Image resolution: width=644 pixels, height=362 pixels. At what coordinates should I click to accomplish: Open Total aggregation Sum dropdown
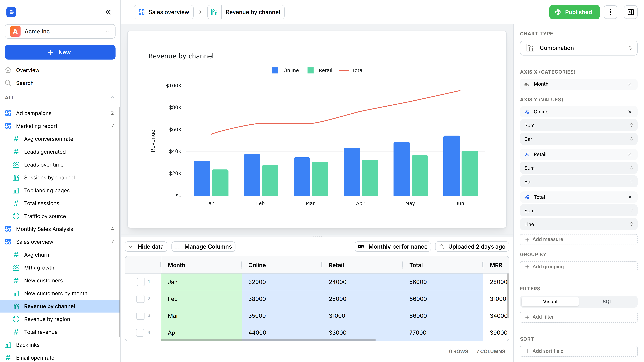tap(579, 211)
